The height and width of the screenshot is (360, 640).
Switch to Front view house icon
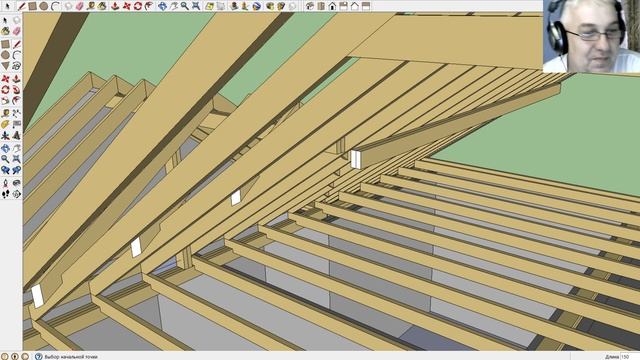point(332,6)
